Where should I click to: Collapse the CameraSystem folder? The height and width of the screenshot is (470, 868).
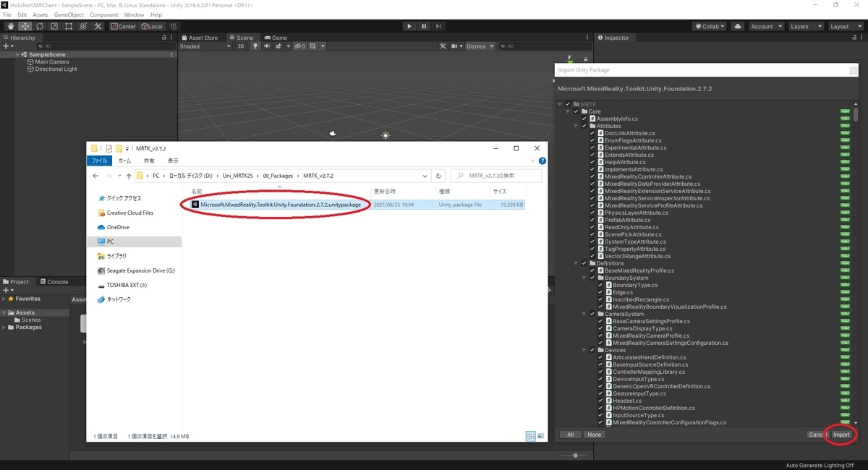[584, 314]
